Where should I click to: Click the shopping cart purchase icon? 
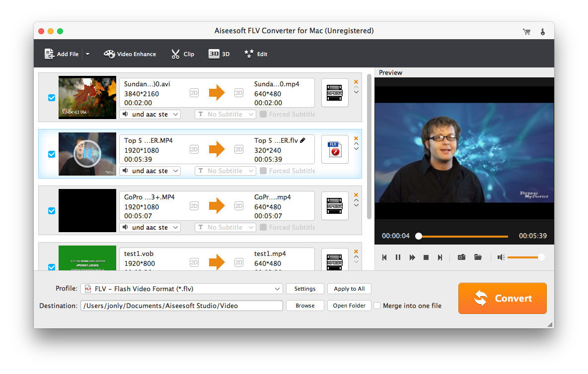point(526,31)
